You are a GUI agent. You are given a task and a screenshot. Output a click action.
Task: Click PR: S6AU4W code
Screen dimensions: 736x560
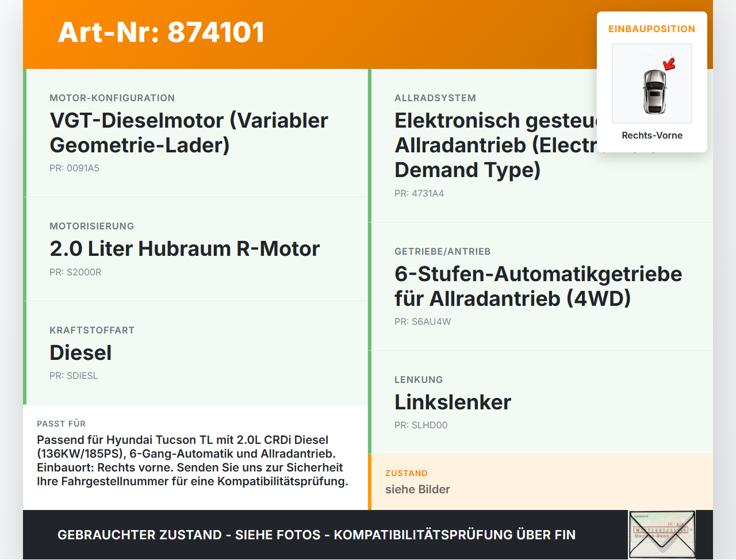(x=423, y=321)
